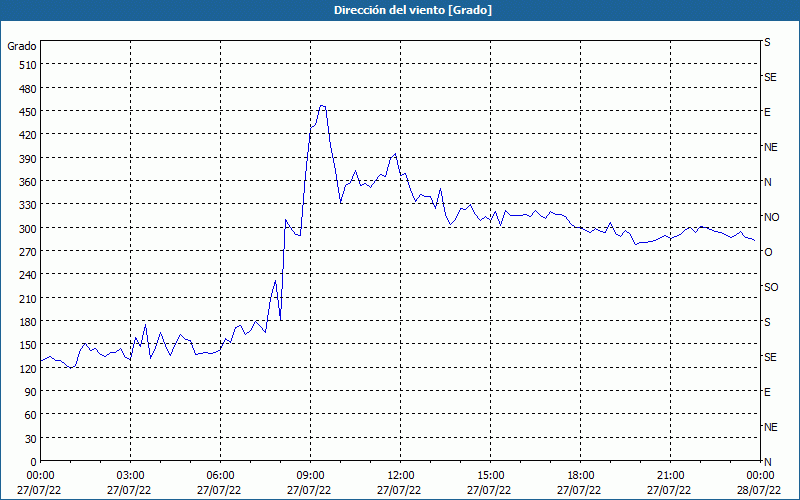Click the "NE" compass label level with 390
Image resolution: width=800 pixels, height=500 pixels.
pos(770,147)
